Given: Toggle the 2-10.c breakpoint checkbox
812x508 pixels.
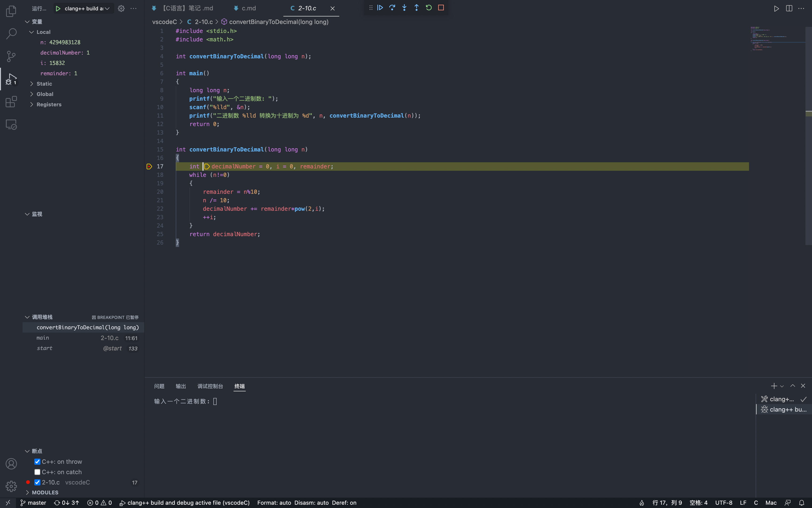Looking at the screenshot, I should pos(37,482).
